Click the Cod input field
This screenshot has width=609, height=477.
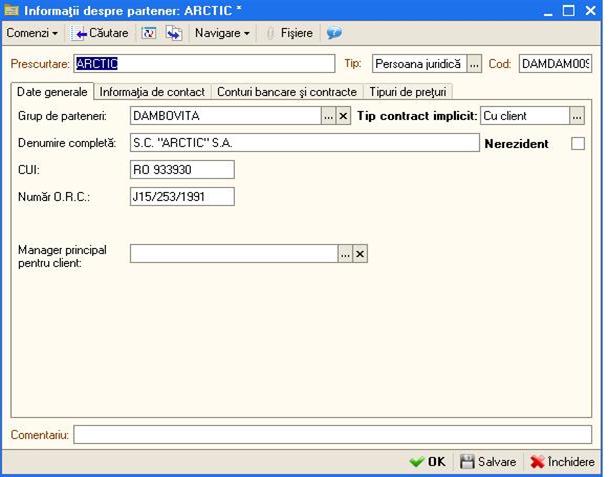(x=555, y=63)
